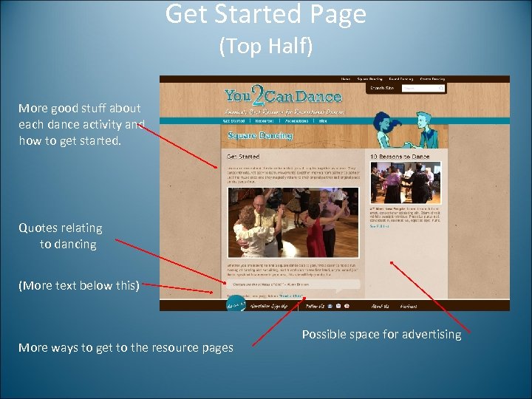The image size is (532, 399).
Task: Click the first Follow Us social icon
Action: tap(330, 306)
